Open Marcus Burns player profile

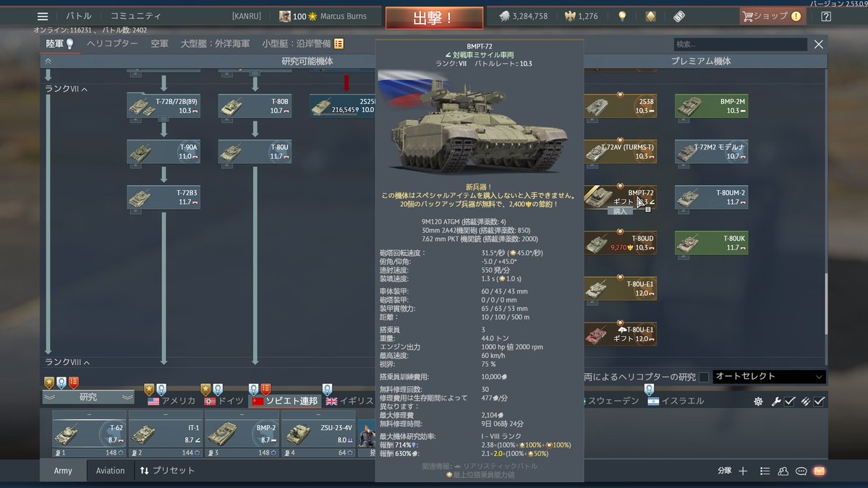tap(323, 16)
